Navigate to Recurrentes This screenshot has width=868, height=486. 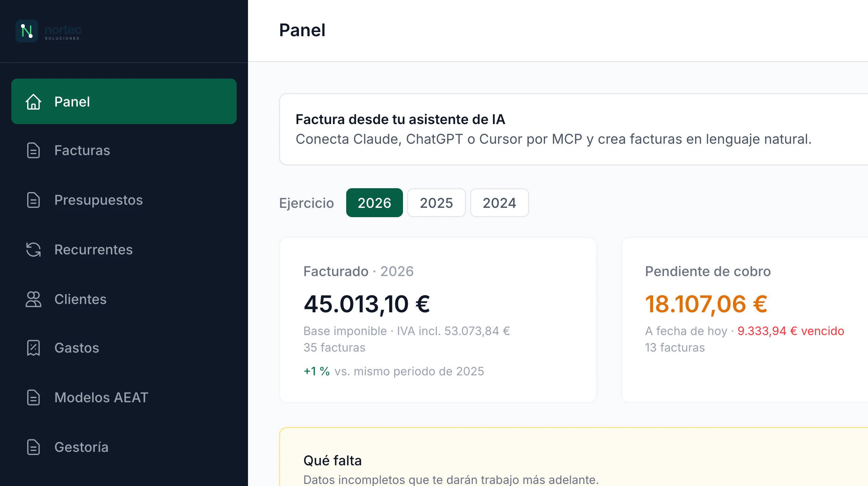[124, 250]
